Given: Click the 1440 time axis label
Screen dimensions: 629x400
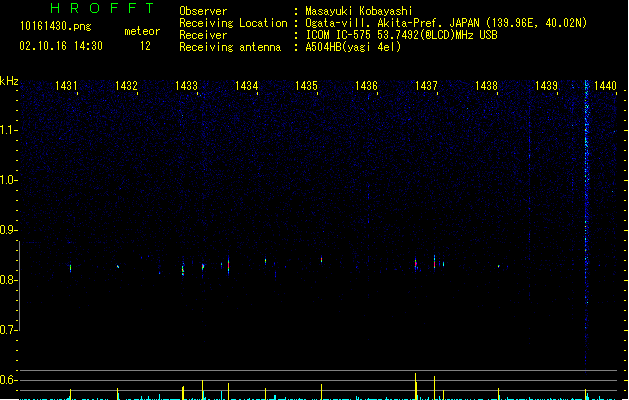Looking at the screenshot, I should (605, 86).
